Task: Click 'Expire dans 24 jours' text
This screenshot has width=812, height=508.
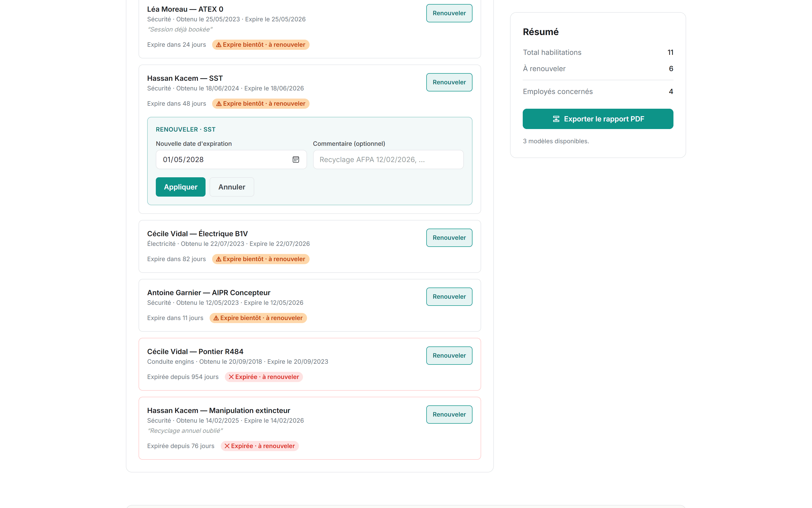Action: coord(177,45)
